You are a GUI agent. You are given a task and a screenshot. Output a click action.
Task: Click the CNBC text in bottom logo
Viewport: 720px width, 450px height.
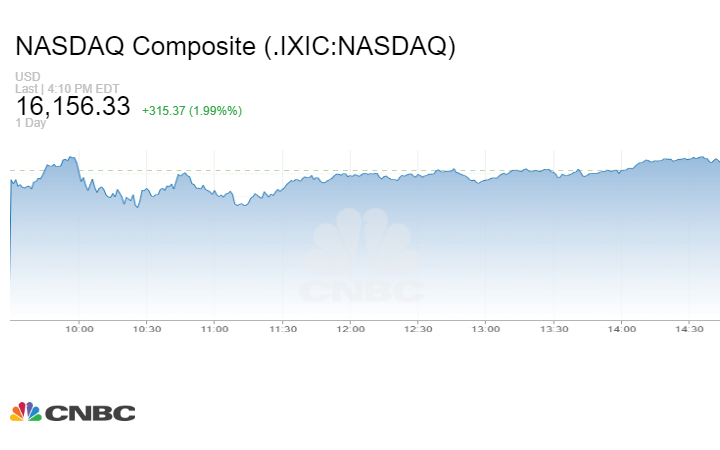(x=89, y=412)
